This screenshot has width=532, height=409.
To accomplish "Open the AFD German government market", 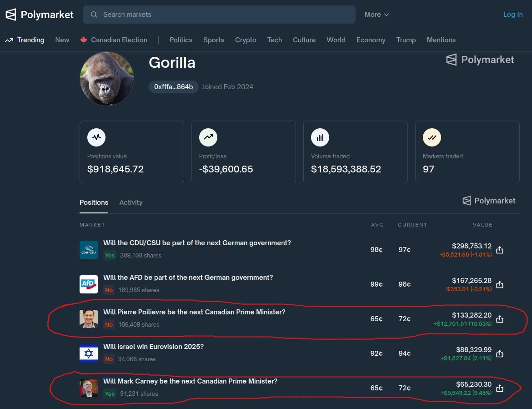I will (x=188, y=278).
